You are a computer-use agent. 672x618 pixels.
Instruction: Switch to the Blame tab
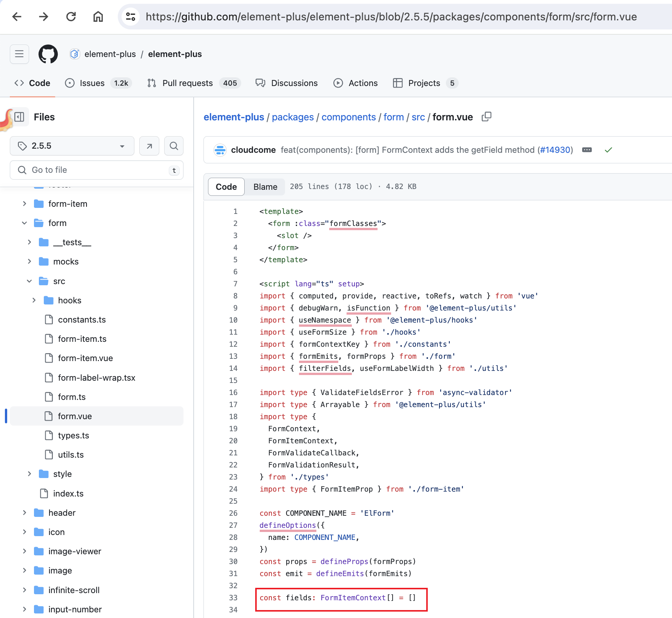click(265, 187)
